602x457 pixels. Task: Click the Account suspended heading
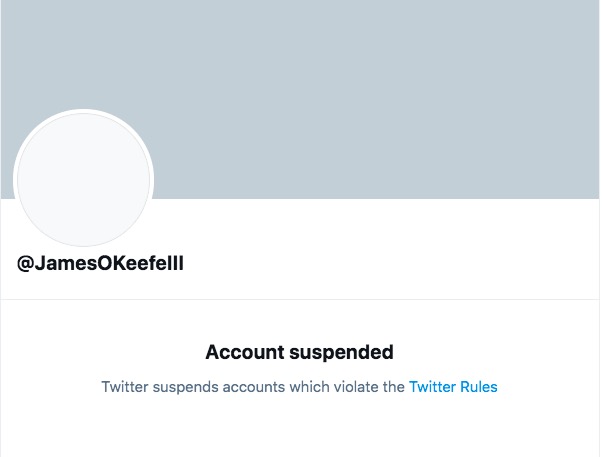click(x=299, y=352)
